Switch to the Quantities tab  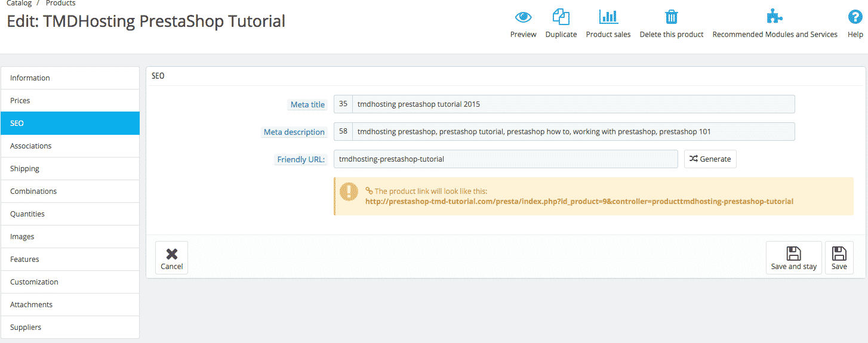click(x=70, y=214)
